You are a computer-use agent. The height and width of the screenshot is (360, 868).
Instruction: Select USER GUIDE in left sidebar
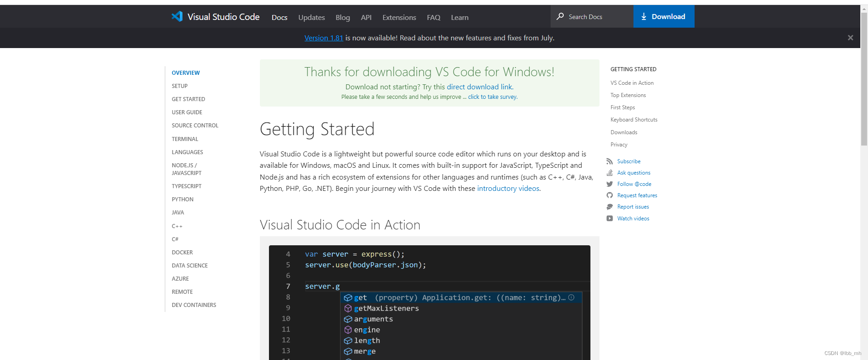[x=187, y=112]
